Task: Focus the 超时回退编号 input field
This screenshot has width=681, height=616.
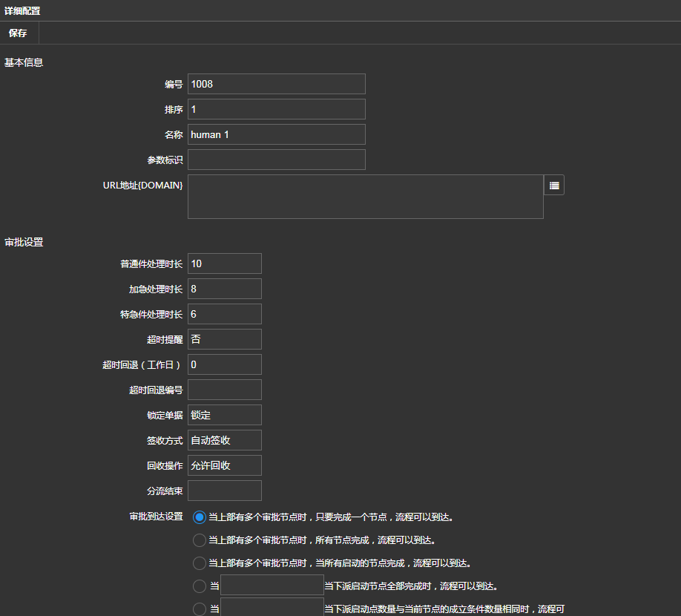Action: 224,390
